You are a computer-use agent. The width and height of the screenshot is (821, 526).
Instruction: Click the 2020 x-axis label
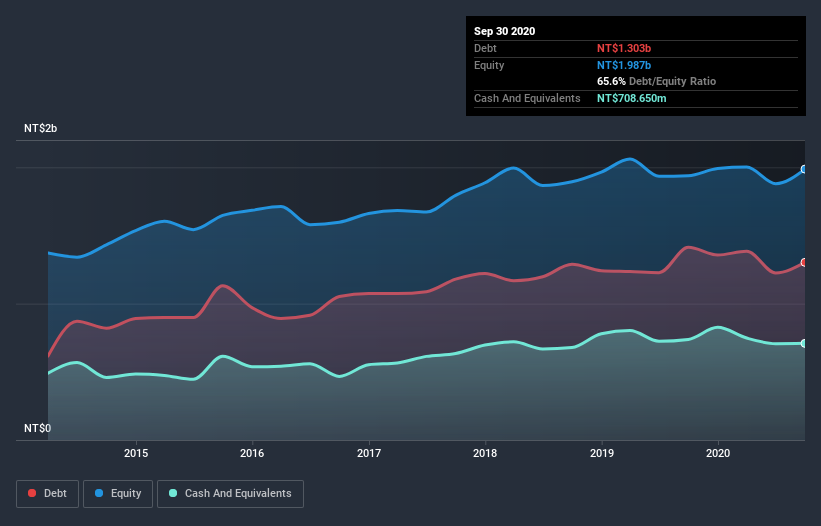(x=718, y=453)
